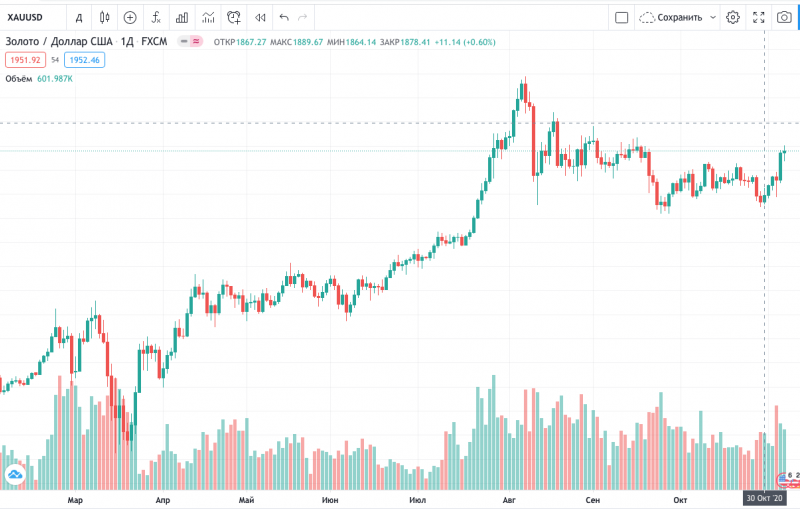Click the red 1951.92 sell price button
The width and height of the screenshot is (800, 509).
click(x=26, y=60)
